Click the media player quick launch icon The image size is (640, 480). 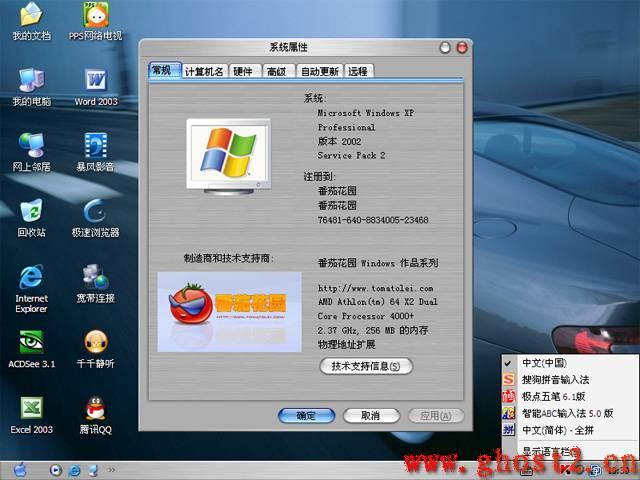[x=56, y=471]
